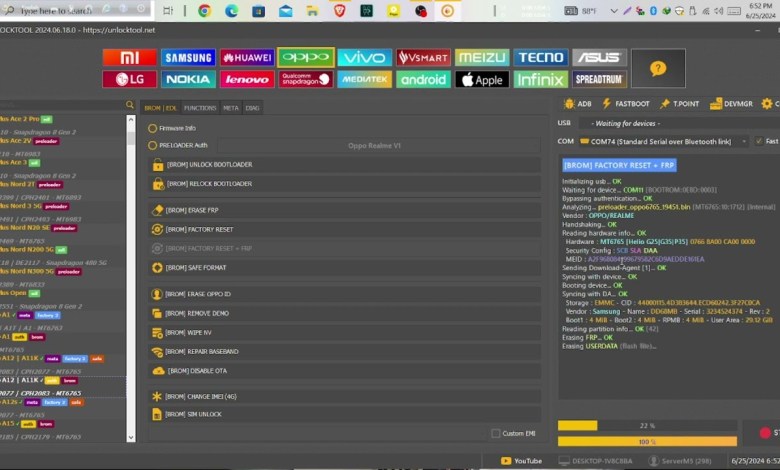Select the Xiaomi MI brand logo
Viewport: 780px width, 470px height.
(x=129, y=58)
